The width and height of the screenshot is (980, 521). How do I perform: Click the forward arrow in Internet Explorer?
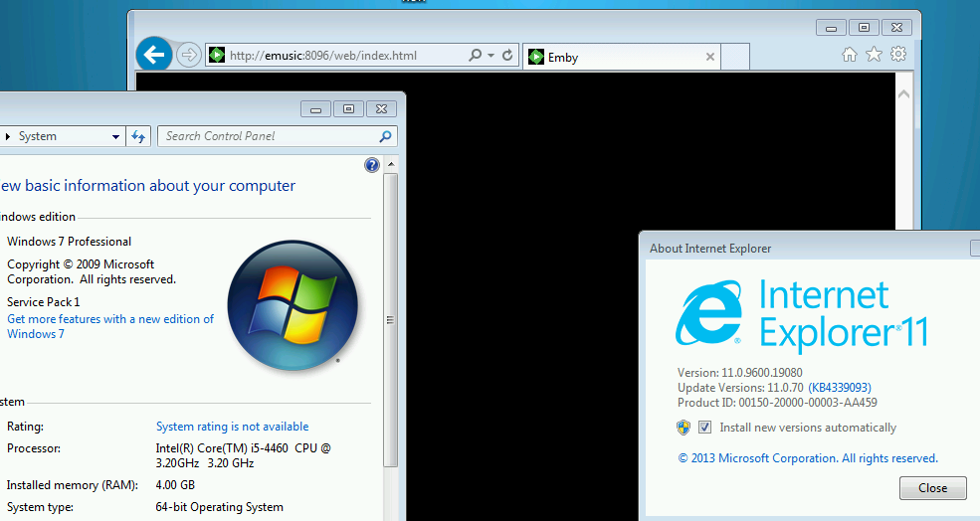click(x=188, y=55)
